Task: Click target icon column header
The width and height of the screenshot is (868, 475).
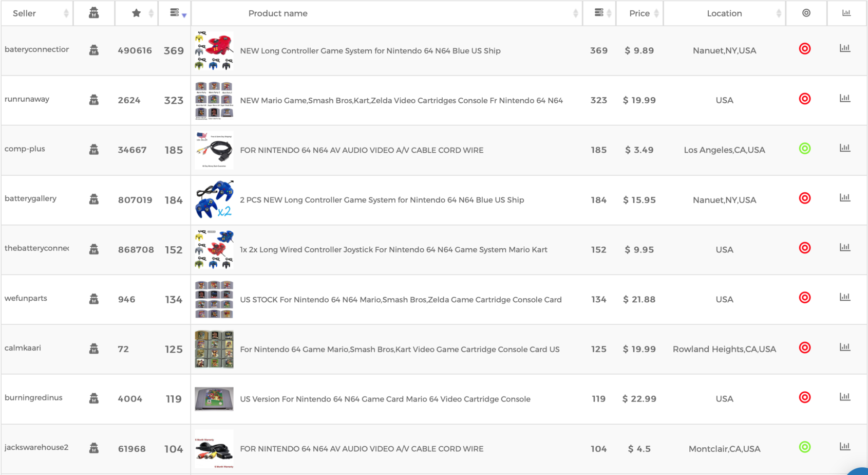Action: [806, 13]
